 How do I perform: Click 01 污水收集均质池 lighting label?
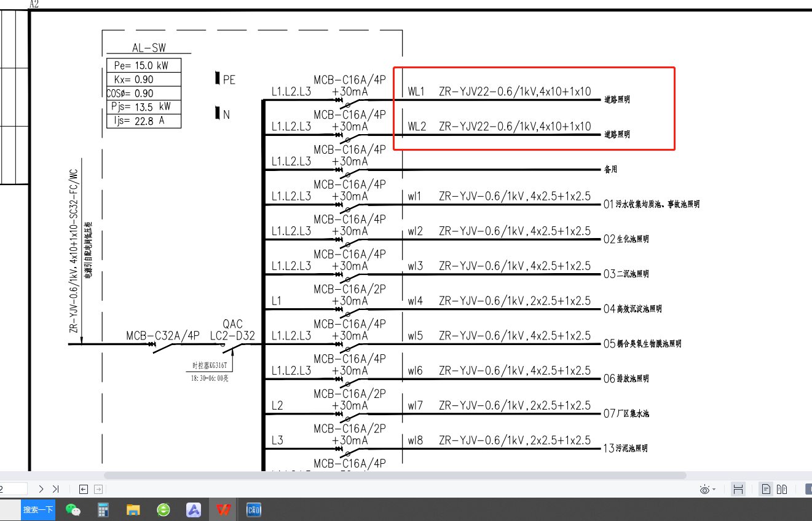pyautogui.click(x=651, y=204)
